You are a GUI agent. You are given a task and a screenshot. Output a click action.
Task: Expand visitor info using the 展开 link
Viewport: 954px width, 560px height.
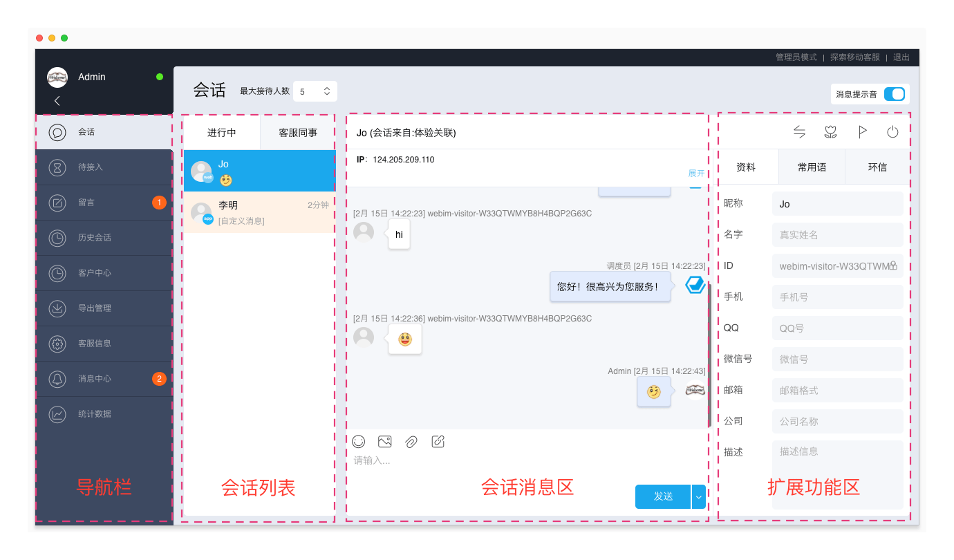[x=695, y=174]
